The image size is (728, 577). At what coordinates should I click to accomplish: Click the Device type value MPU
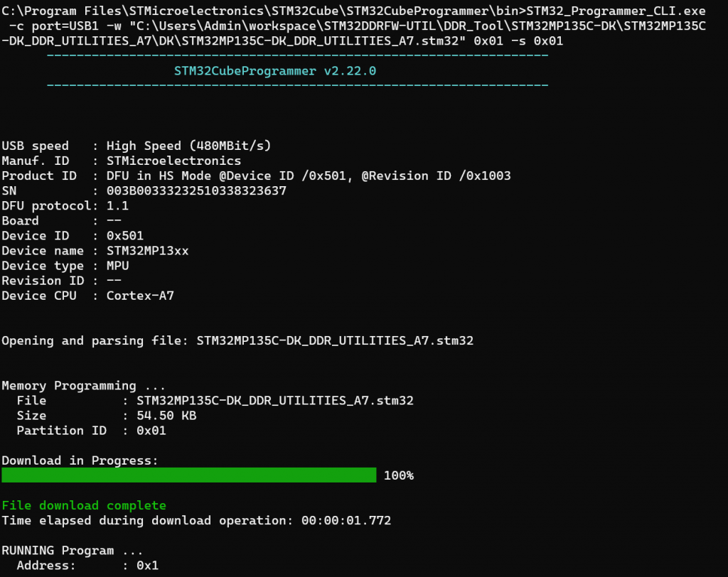click(117, 265)
